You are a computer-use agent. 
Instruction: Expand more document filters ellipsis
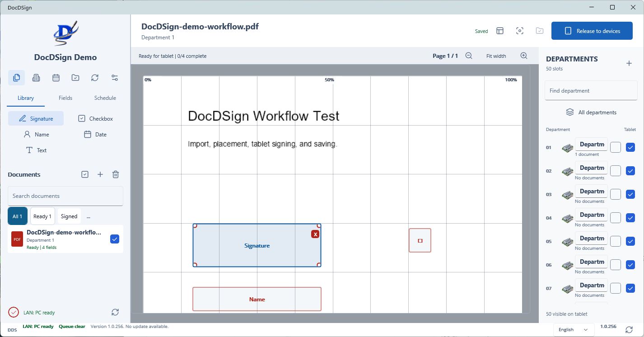tap(89, 216)
